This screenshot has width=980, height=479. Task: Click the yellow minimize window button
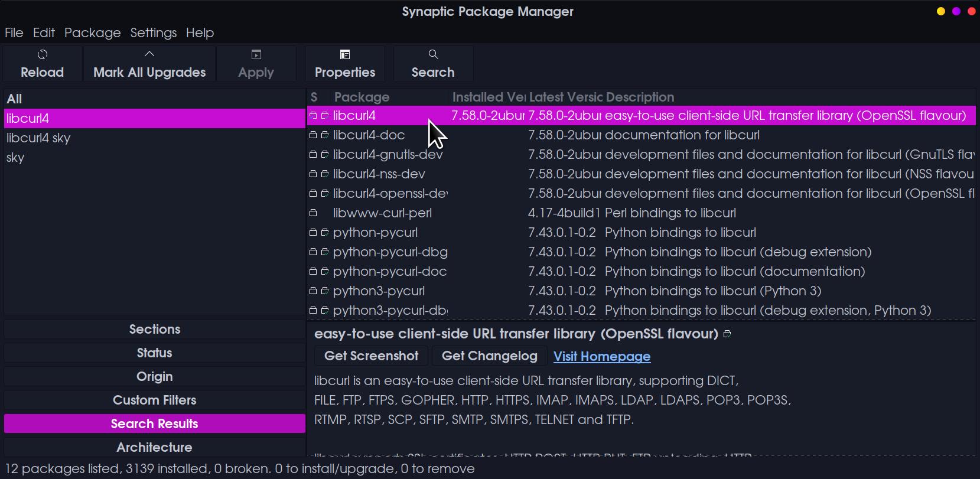(x=941, y=12)
